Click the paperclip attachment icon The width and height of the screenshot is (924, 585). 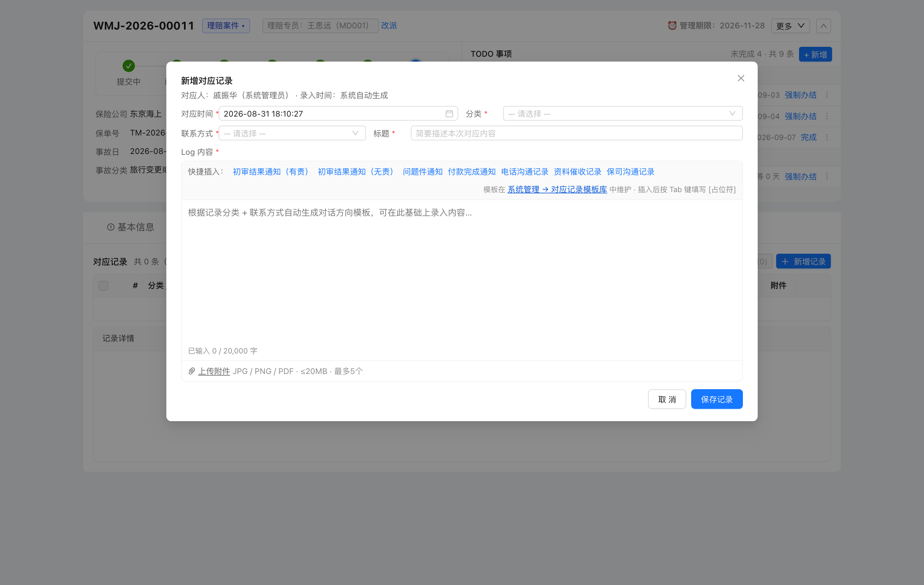191,371
